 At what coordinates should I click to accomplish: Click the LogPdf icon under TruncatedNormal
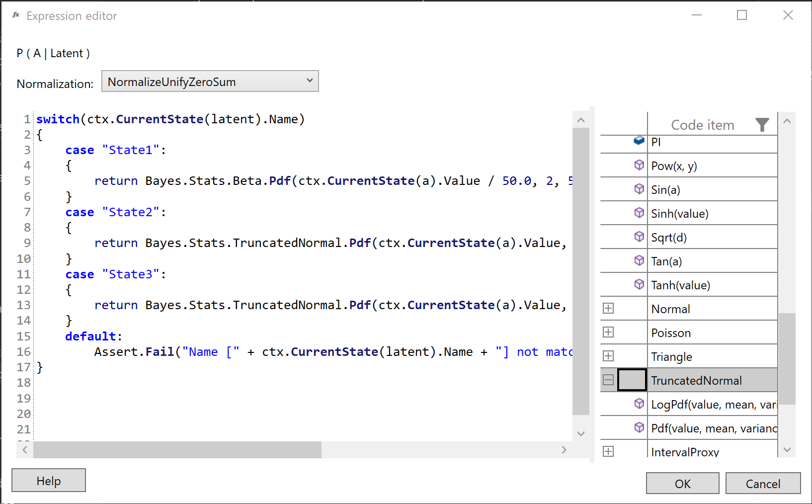[x=639, y=404]
